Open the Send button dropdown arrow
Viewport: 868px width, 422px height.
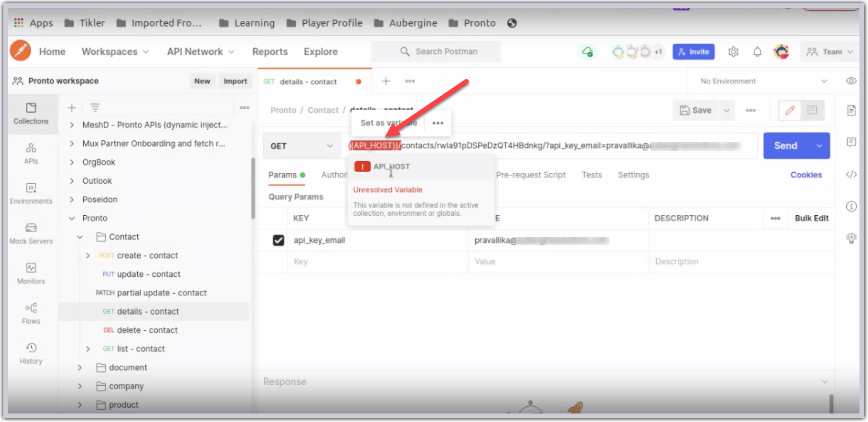(820, 146)
